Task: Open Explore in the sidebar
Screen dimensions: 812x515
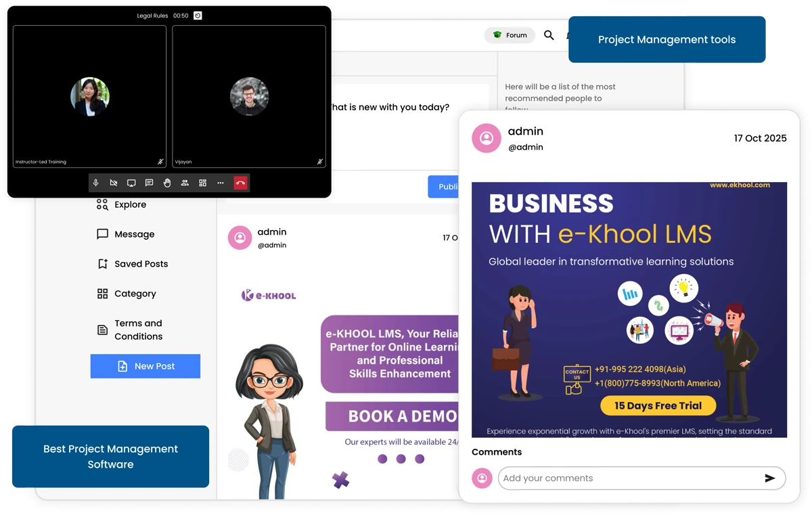Action: click(x=122, y=204)
